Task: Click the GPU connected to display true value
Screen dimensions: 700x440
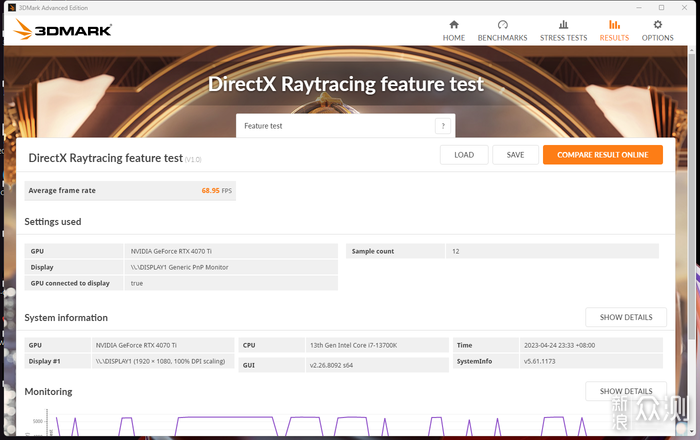Action: pos(137,283)
